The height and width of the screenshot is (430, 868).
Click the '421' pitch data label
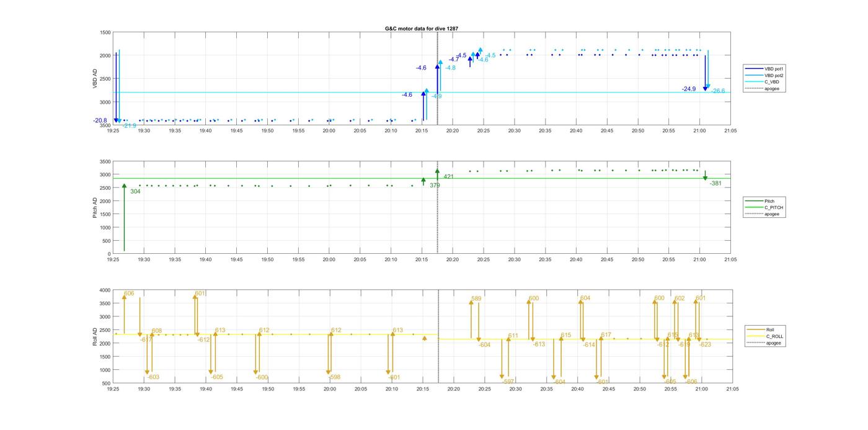click(448, 177)
